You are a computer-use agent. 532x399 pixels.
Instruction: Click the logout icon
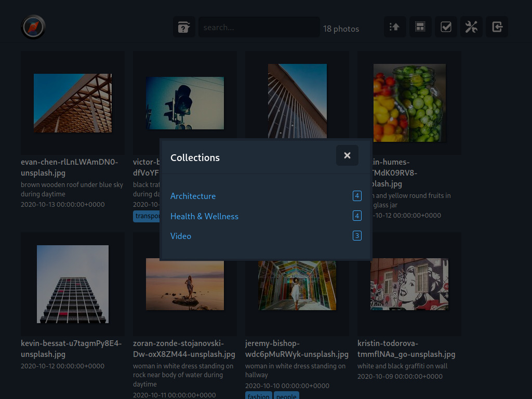(497, 27)
